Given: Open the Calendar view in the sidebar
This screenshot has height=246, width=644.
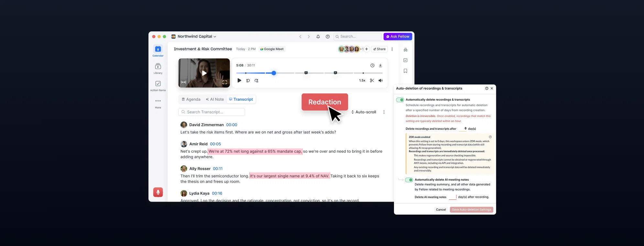Looking at the screenshot, I should pyautogui.click(x=158, y=51).
